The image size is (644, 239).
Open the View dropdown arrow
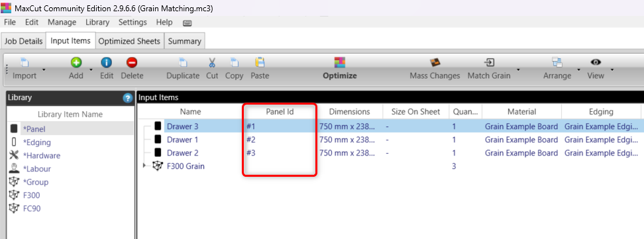[x=612, y=70]
